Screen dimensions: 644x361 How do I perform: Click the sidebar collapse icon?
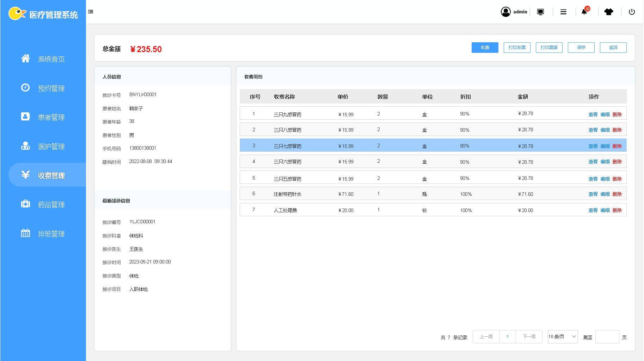(91, 12)
